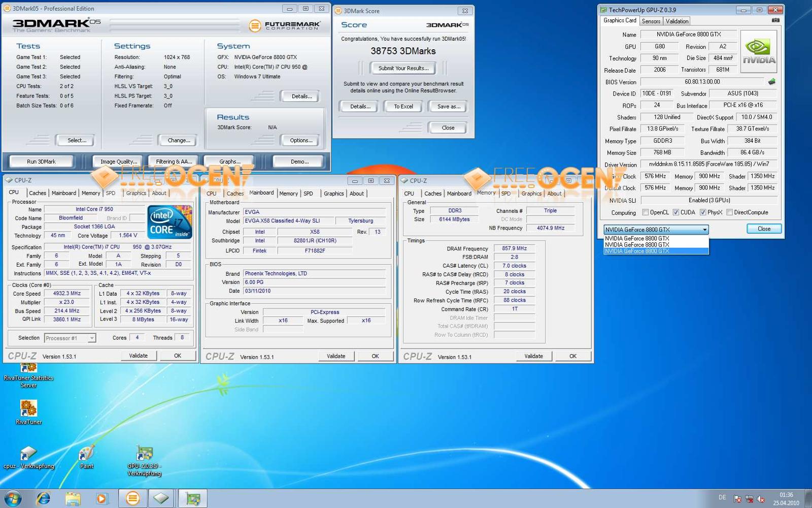Click the Run 3DMark button

41,162
